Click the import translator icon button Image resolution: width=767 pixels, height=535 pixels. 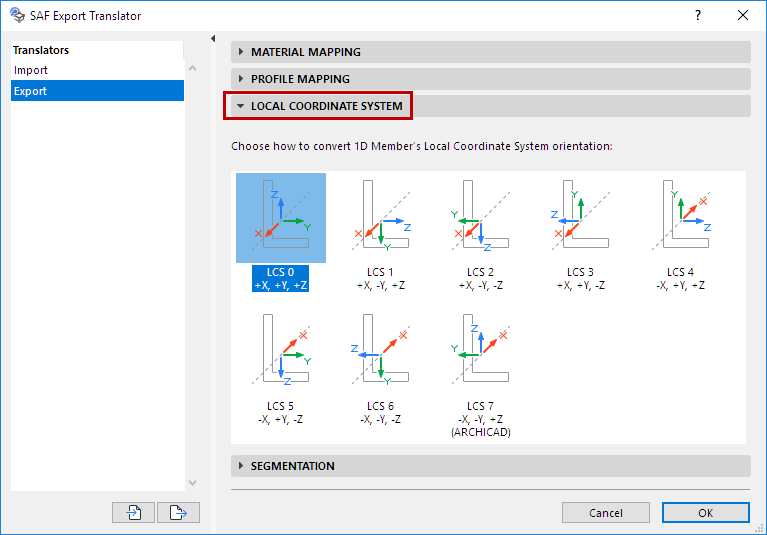pyautogui.click(x=133, y=513)
